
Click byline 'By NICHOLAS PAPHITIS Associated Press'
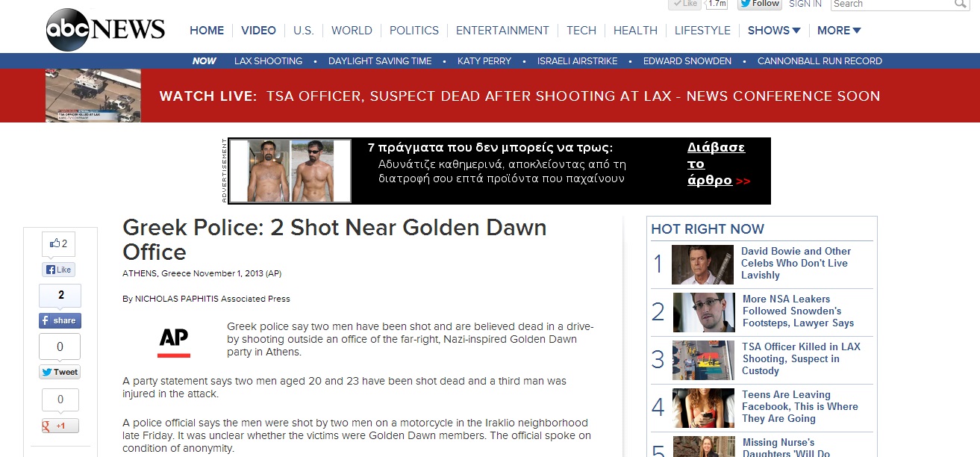pos(206,299)
